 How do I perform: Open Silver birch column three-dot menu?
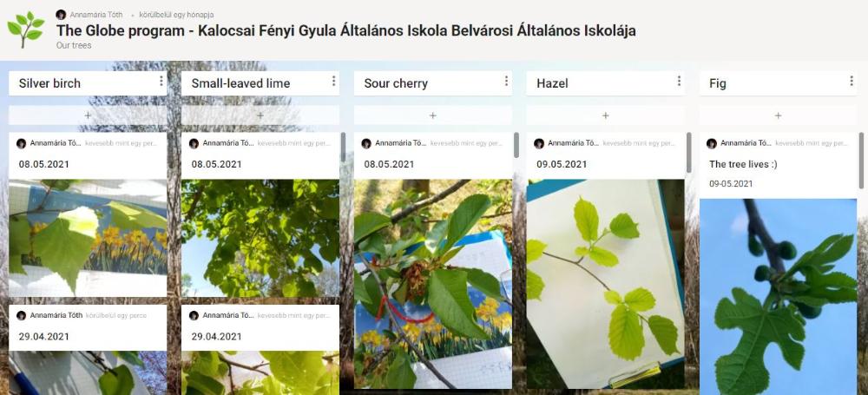point(161,82)
